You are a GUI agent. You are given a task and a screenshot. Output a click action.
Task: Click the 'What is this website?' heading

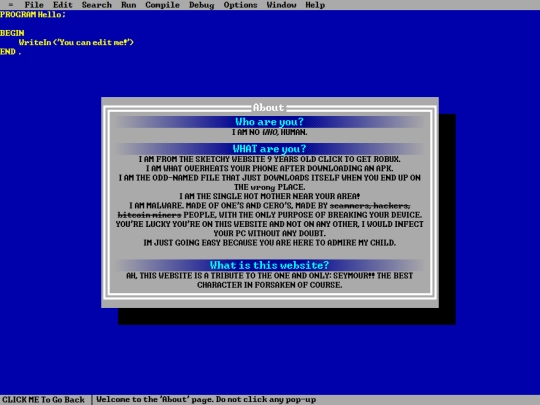[269, 265]
